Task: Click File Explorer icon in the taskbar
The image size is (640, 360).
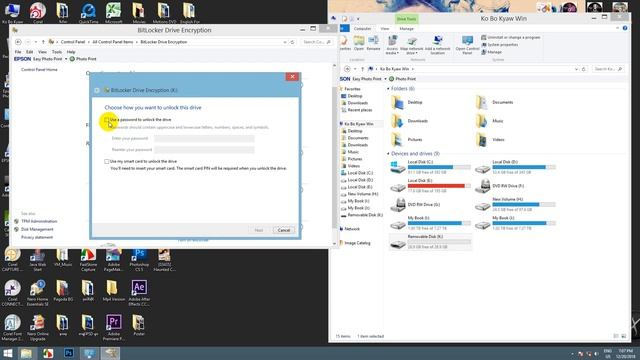Action: coord(27,353)
